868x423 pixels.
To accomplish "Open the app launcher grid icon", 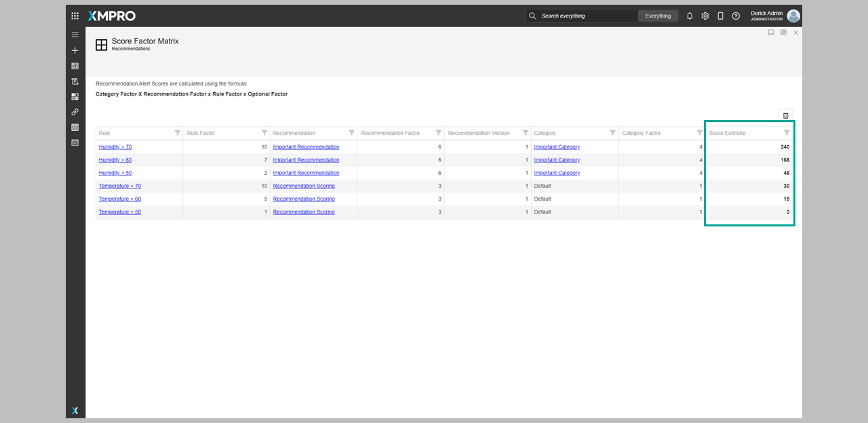I will point(75,16).
